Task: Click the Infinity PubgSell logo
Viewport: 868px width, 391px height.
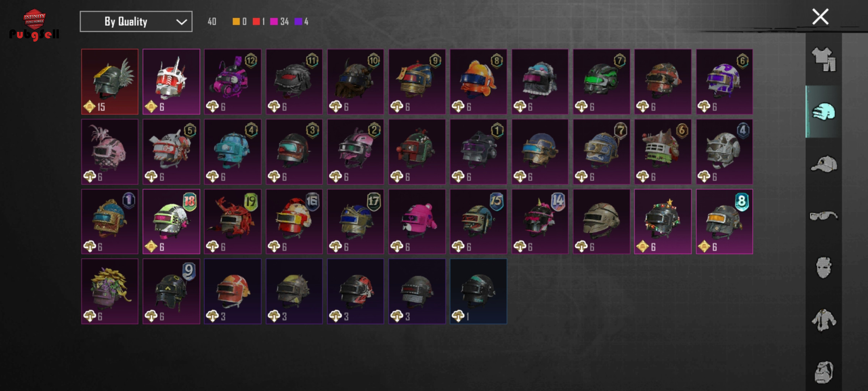Action: click(x=34, y=25)
